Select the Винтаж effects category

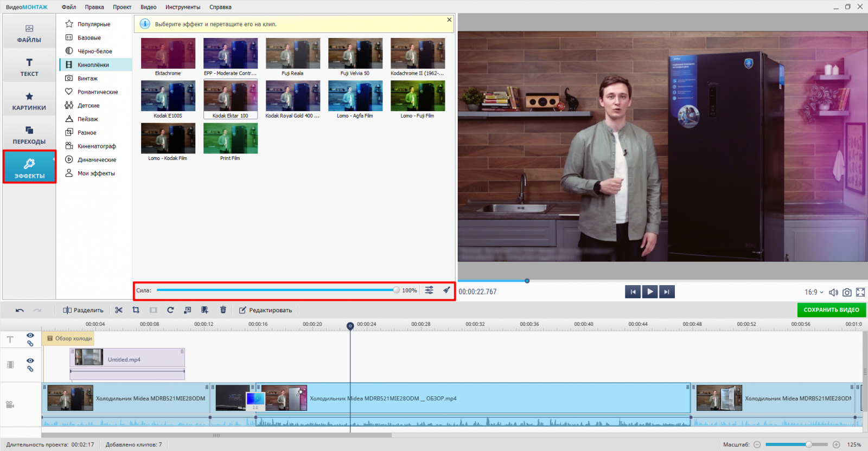(87, 79)
